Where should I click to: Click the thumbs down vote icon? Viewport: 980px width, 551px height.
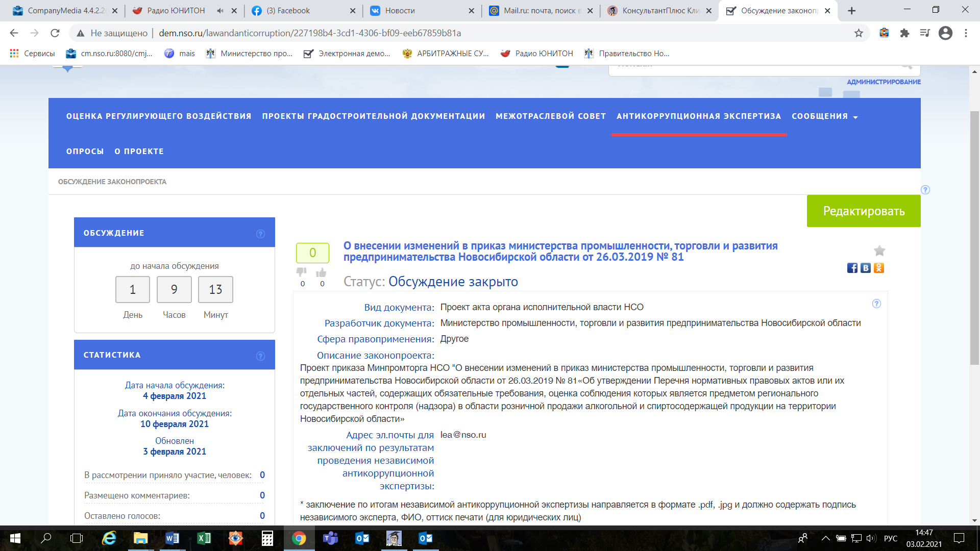tap(302, 272)
